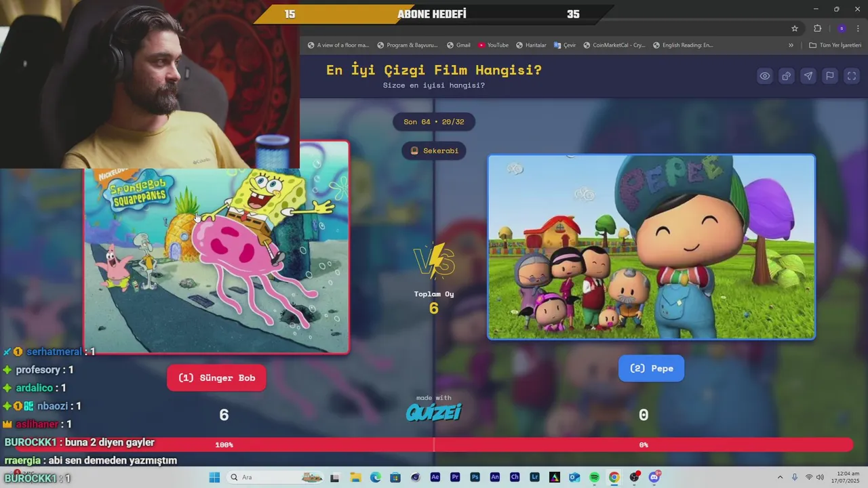Open After Effects from the taskbar
This screenshot has width=868, height=488.
click(435, 477)
